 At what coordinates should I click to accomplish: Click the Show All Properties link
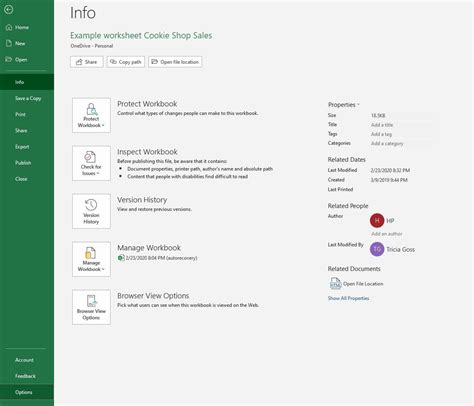coord(348,298)
